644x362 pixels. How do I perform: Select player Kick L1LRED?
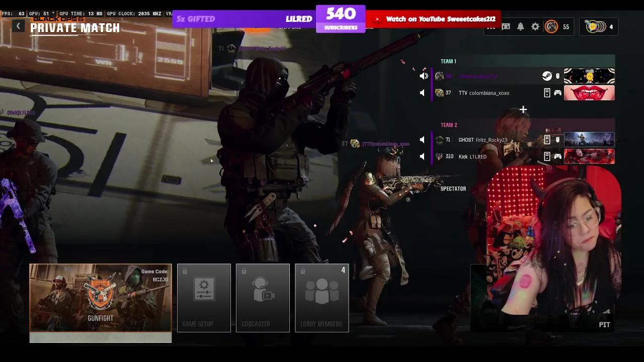[472, 156]
